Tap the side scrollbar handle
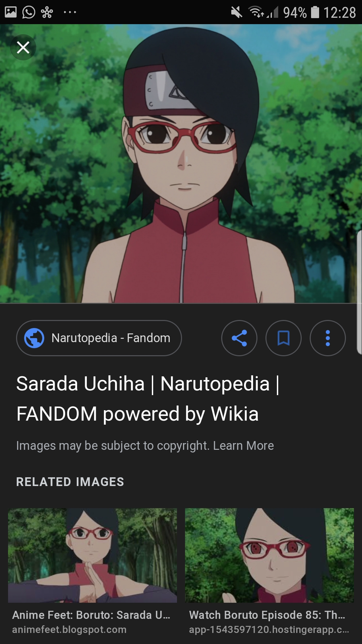The width and height of the screenshot is (362, 644). click(x=359, y=292)
